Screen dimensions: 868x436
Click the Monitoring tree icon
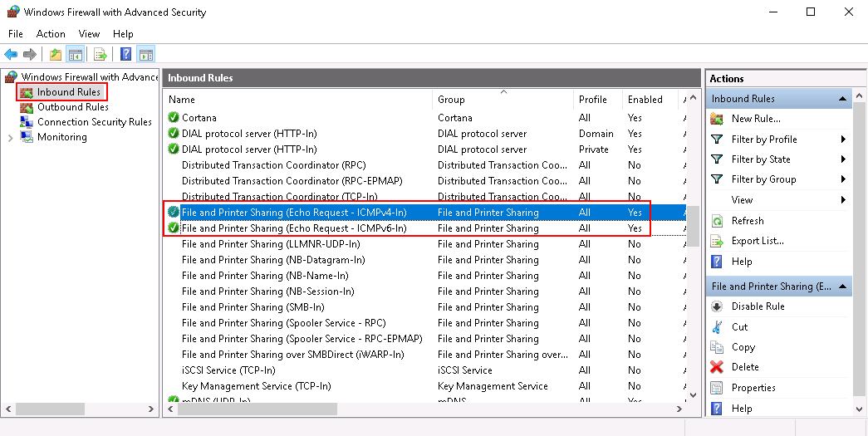[27, 137]
